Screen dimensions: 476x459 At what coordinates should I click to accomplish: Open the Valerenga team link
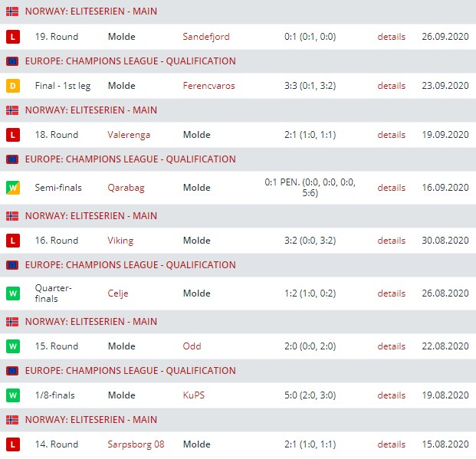click(x=129, y=135)
